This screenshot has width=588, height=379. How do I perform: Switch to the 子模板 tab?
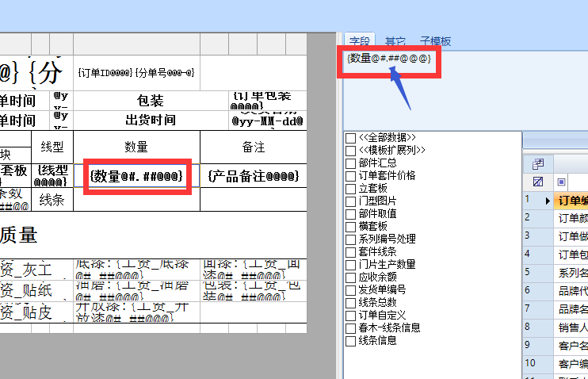point(435,41)
